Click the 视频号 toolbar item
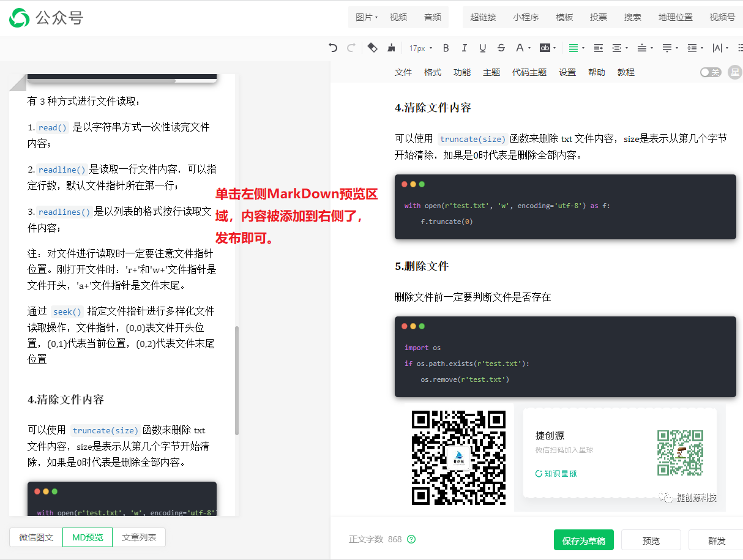The image size is (743, 560). coord(722,17)
